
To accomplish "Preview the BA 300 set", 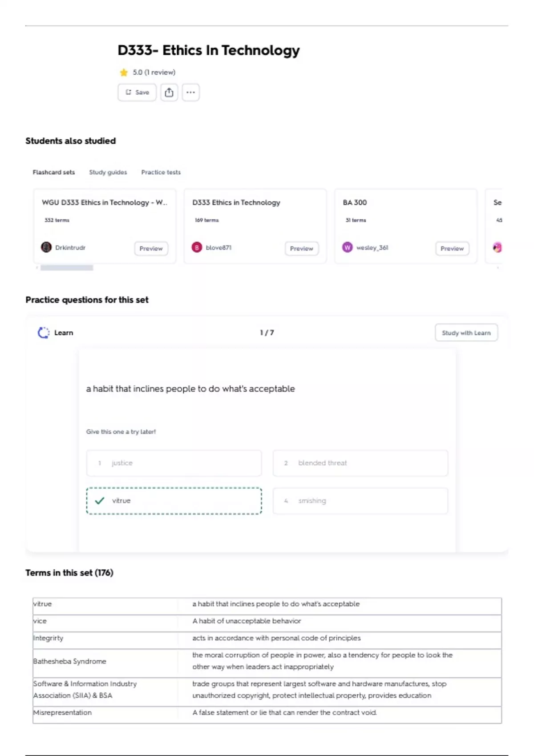I will pyautogui.click(x=452, y=248).
